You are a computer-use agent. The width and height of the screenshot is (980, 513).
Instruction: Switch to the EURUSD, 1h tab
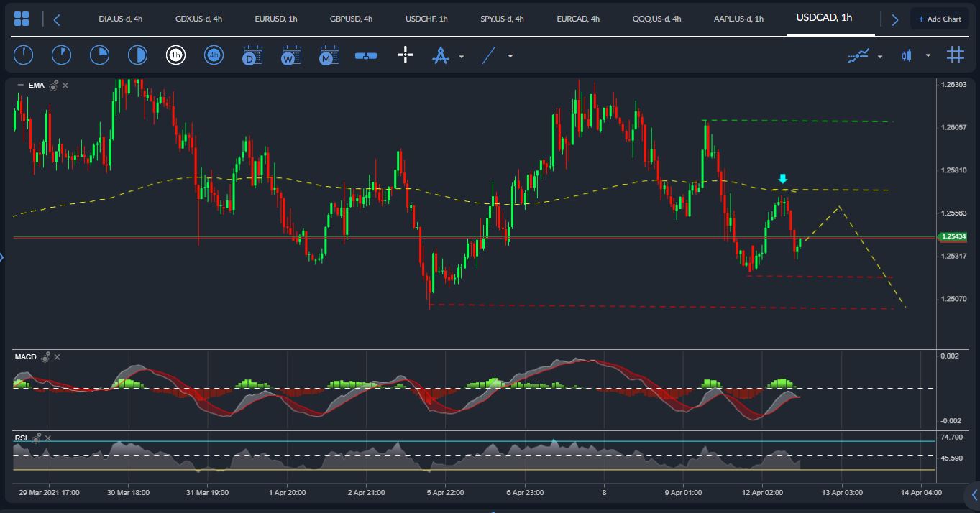[276, 19]
